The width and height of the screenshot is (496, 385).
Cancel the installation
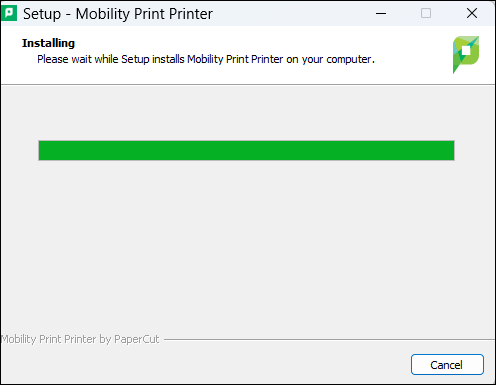tap(447, 365)
